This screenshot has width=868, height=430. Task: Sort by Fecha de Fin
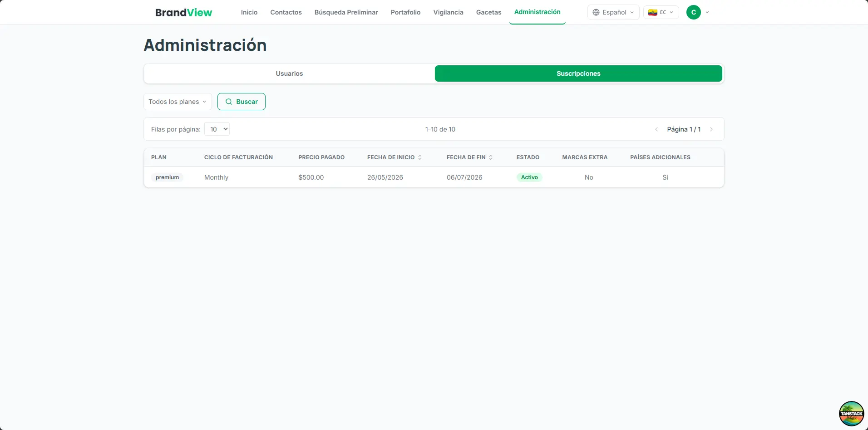[469, 157]
